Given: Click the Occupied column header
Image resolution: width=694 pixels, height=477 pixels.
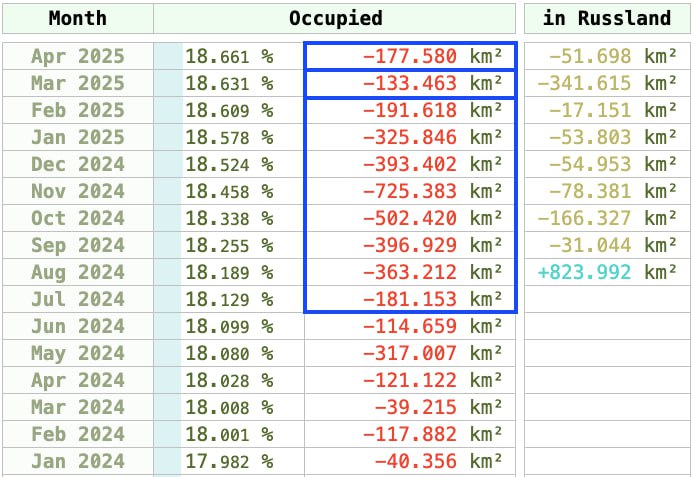Looking at the screenshot, I should [x=335, y=18].
